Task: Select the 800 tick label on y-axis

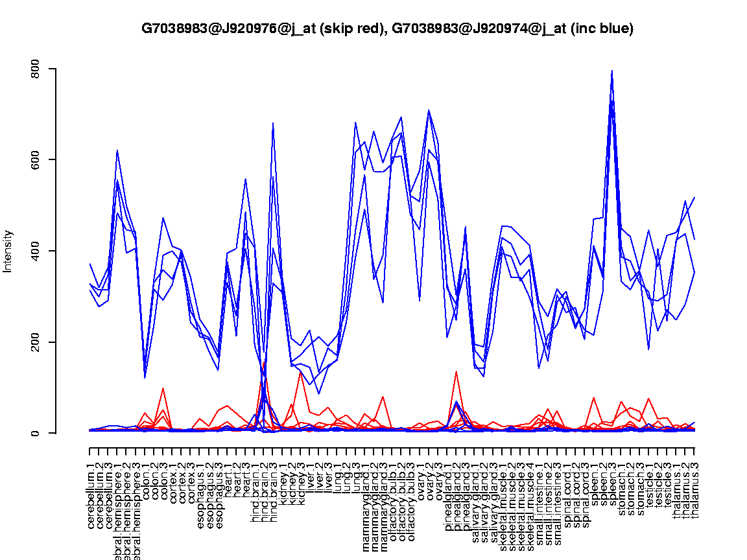Action: click(x=36, y=69)
